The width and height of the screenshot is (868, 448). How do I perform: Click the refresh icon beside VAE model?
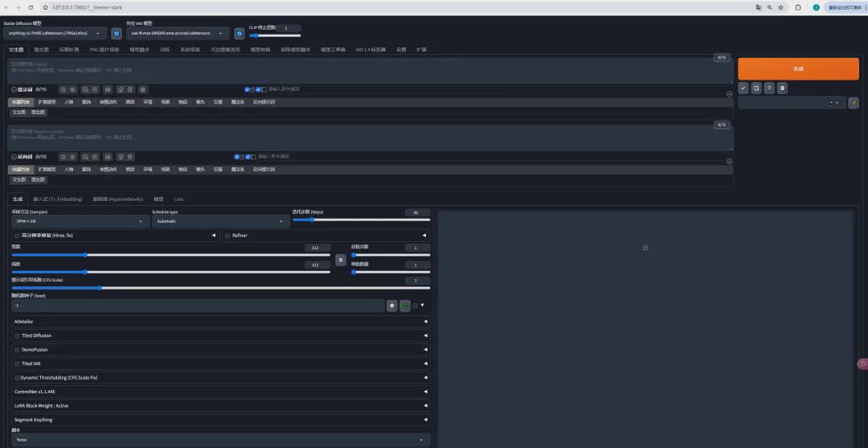[x=239, y=34]
